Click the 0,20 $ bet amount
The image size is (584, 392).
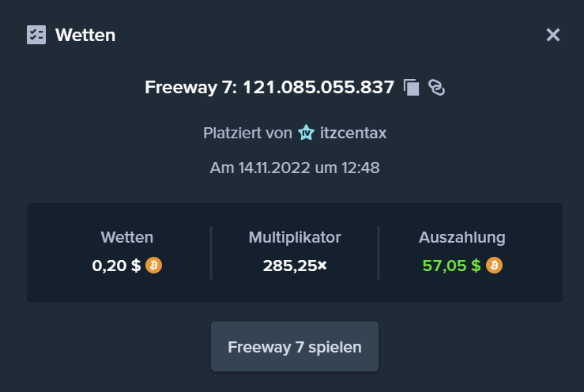point(116,266)
